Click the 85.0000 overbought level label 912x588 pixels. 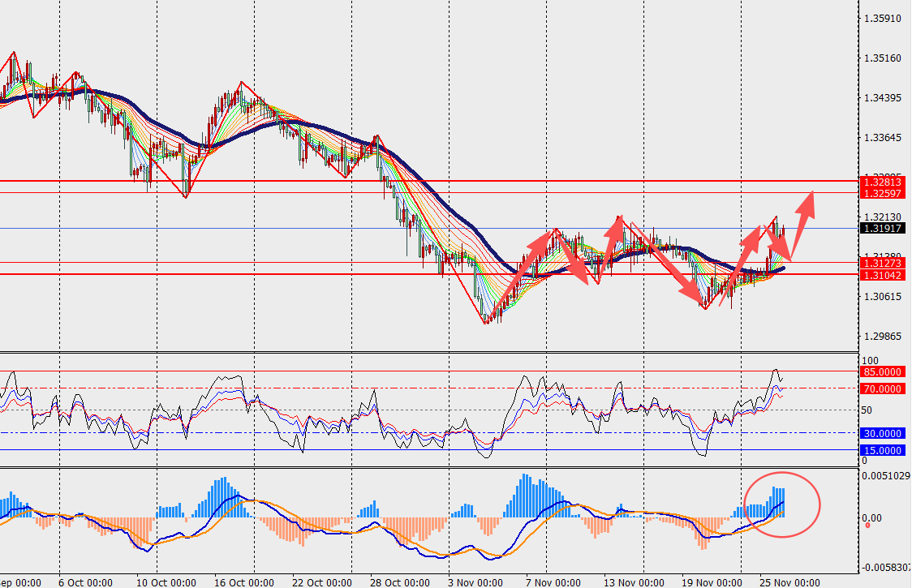pos(881,372)
